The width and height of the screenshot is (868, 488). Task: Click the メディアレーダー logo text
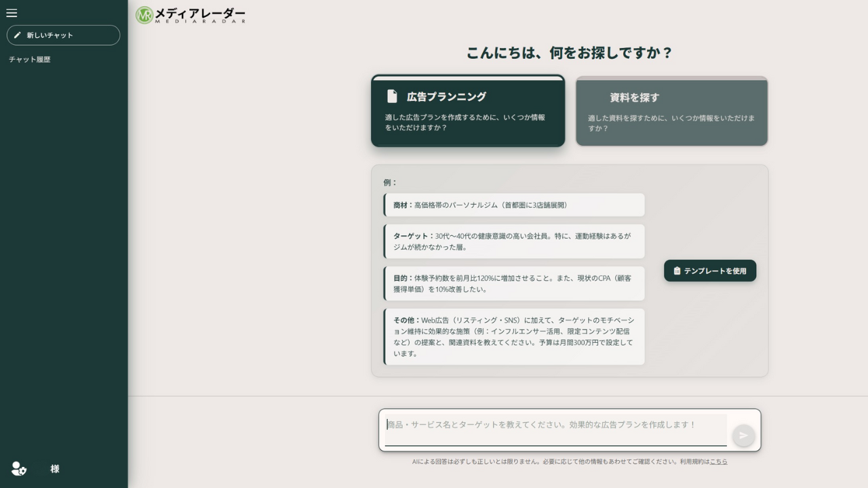point(200,14)
